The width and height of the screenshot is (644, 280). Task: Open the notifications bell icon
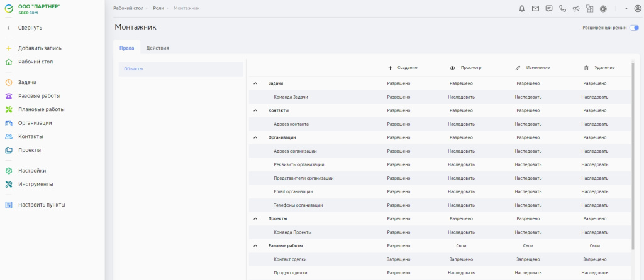click(521, 8)
